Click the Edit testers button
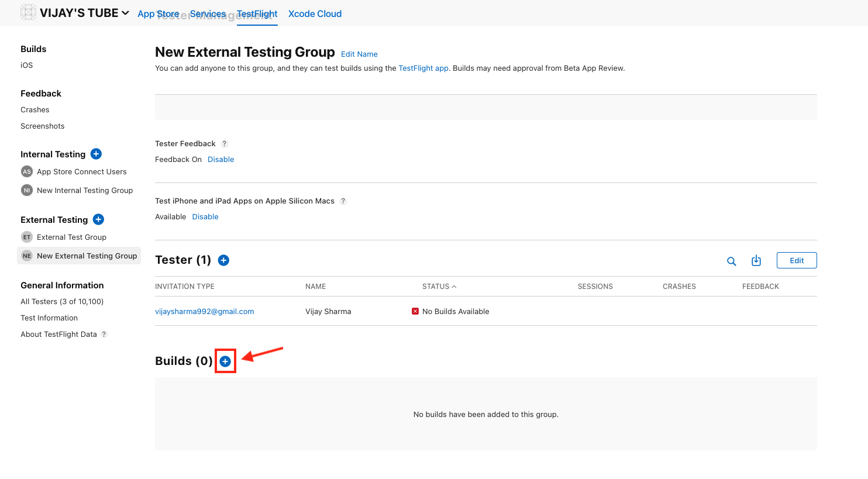Image resolution: width=868 pixels, height=479 pixels. pyautogui.click(x=797, y=260)
